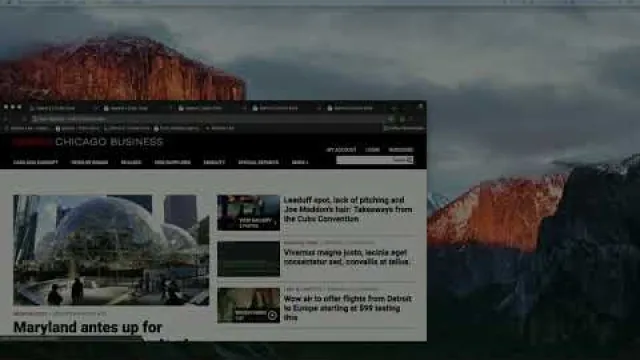
Task: Click the browser back arrow
Action: coord(6,119)
